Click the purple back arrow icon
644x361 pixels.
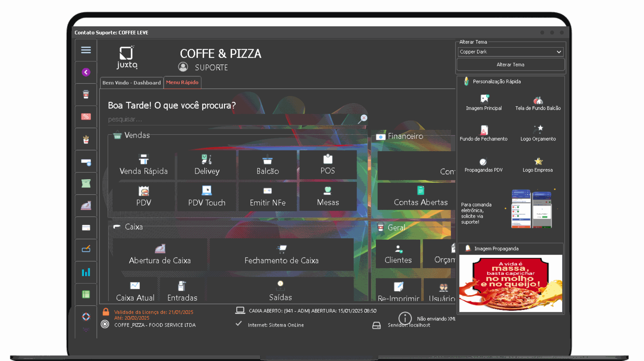tap(86, 72)
